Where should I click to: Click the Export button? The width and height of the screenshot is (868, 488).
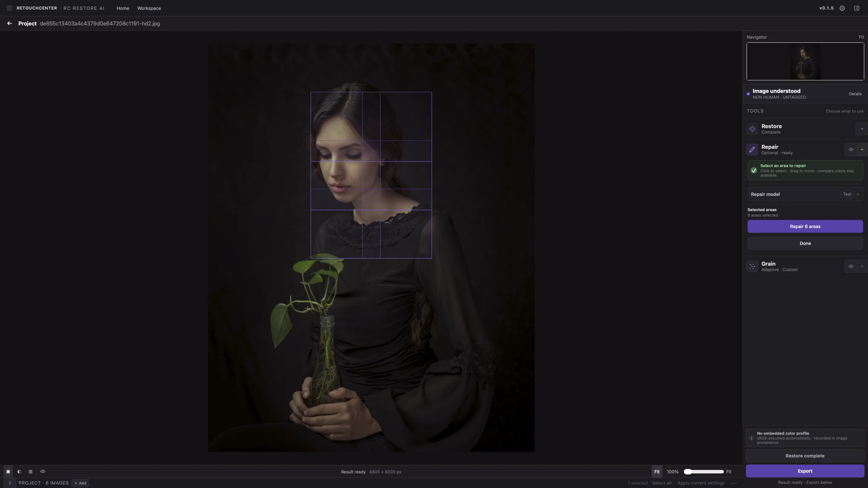[805, 471]
